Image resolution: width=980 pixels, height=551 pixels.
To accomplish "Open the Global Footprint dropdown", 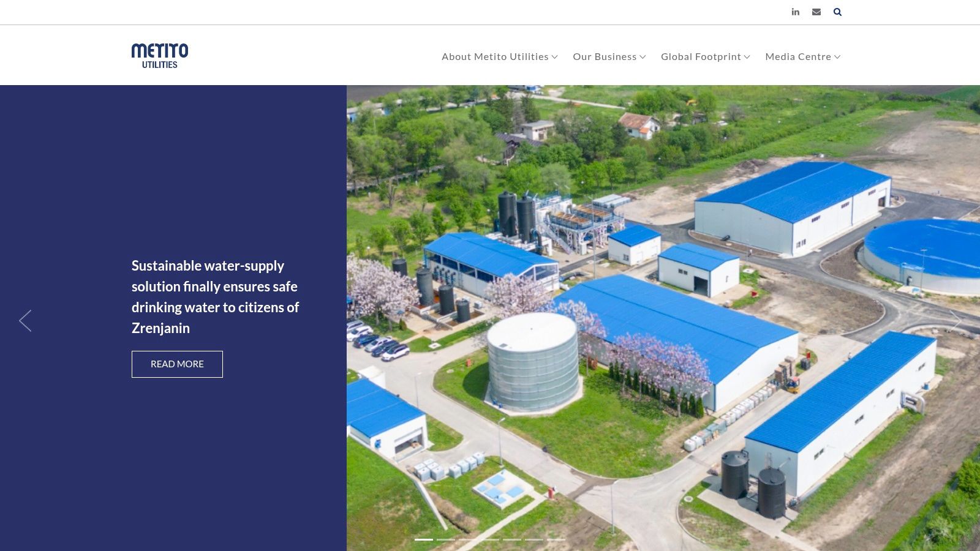I will pyautogui.click(x=705, y=57).
